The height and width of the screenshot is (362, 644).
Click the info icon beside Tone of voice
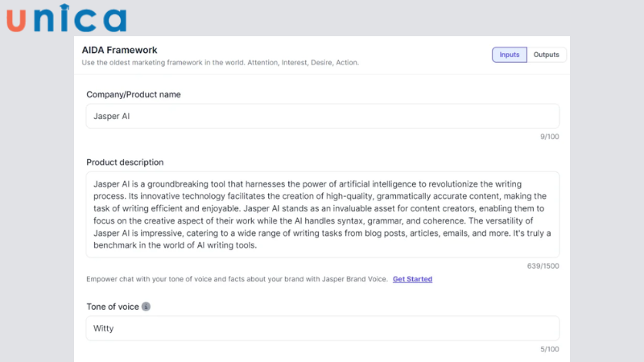pyautogui.click(x=146, y=306)
